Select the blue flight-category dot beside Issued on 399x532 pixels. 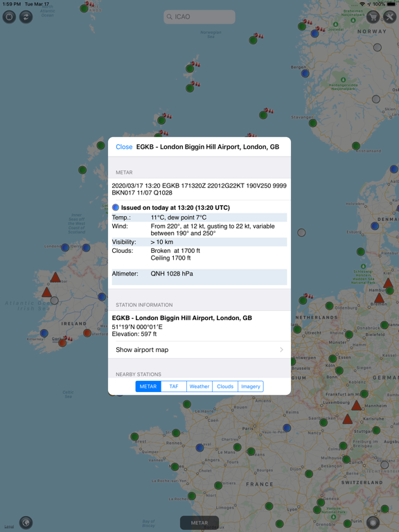(116, 207)
